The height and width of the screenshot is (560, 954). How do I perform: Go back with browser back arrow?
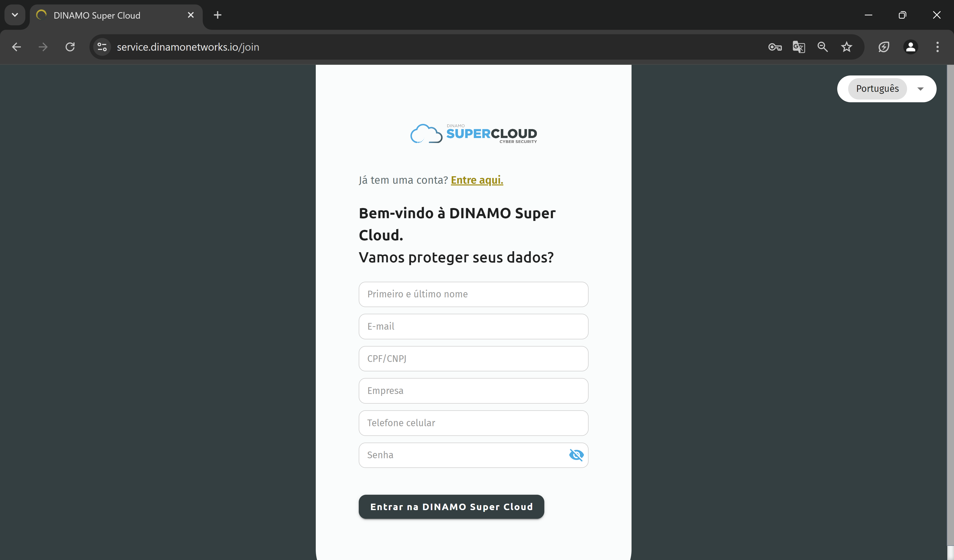point(16,47)
